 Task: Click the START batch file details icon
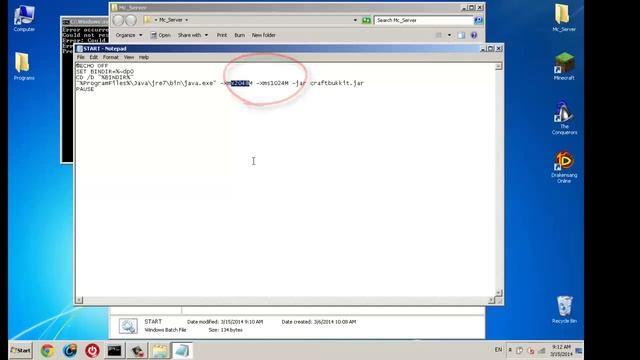128,326
